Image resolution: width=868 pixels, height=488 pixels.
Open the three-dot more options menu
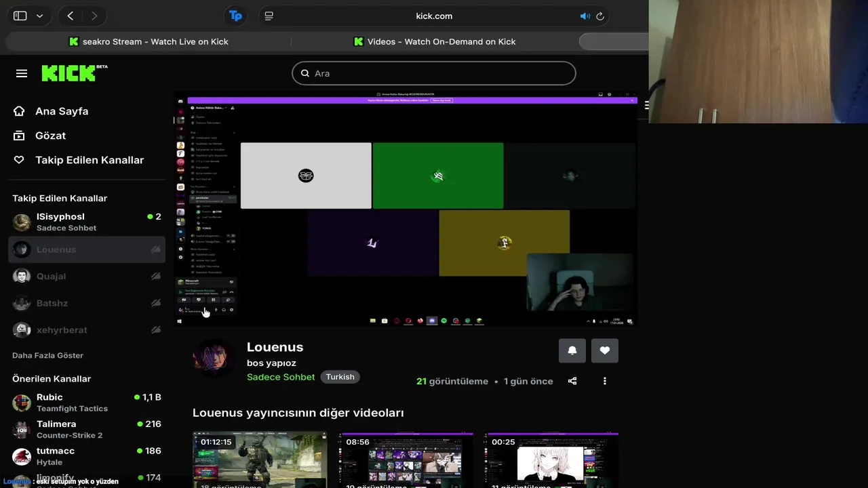(605, 381)
